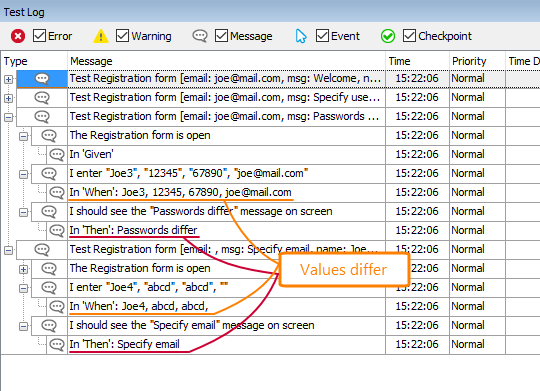
Task: Click message icon of 'msg: Specify use...' row
Action: 42,98
